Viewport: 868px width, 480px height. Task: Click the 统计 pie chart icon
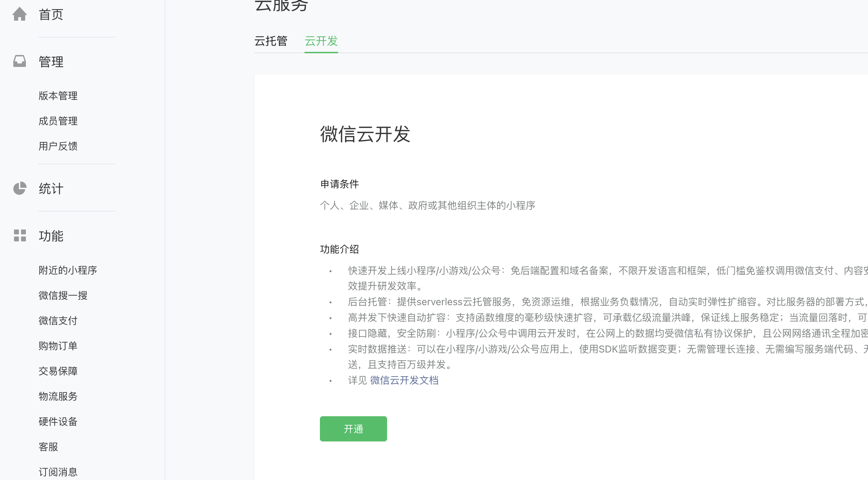pos(20,188)
